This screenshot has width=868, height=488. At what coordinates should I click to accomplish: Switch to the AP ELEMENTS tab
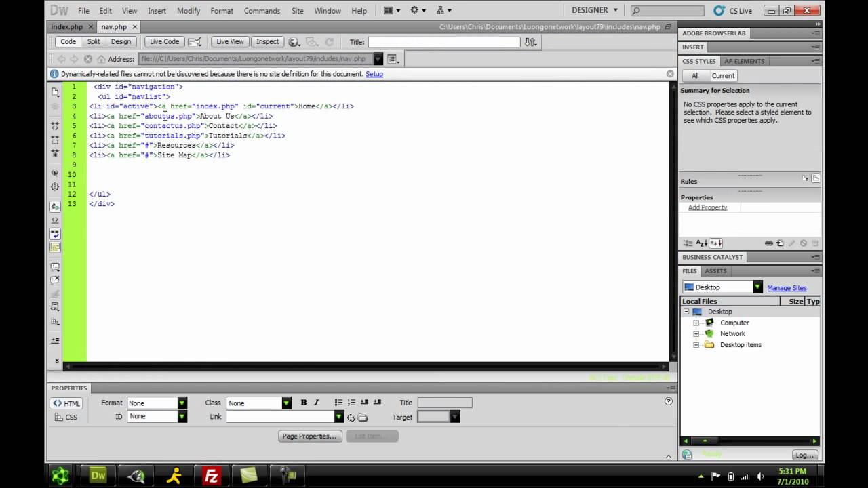pos(744,61)
